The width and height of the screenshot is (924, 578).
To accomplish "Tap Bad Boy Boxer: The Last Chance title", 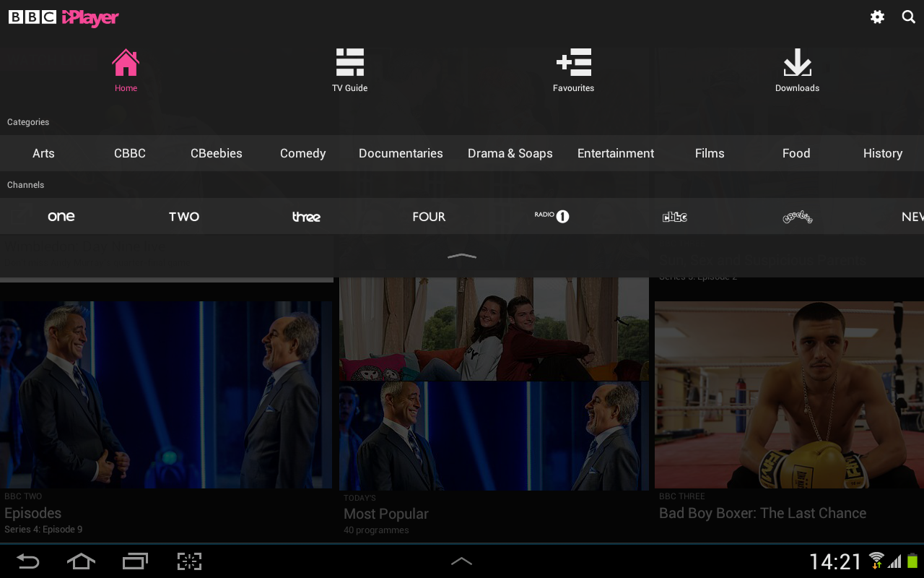I will (762, 513).
